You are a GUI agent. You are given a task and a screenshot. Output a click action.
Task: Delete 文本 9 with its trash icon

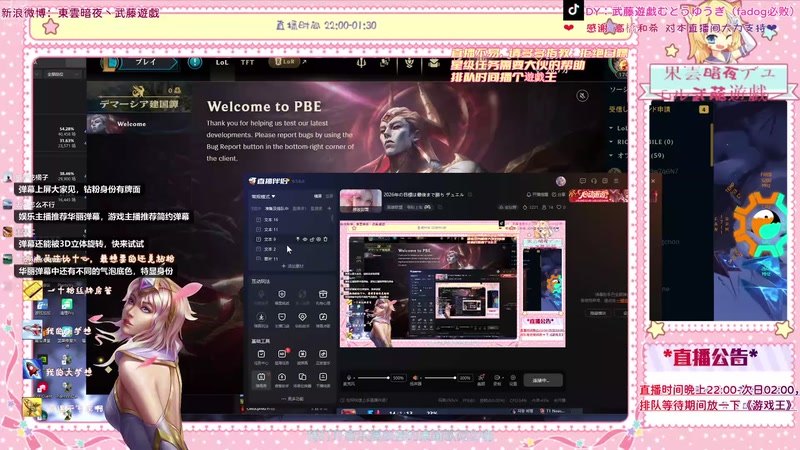(325, 239)
